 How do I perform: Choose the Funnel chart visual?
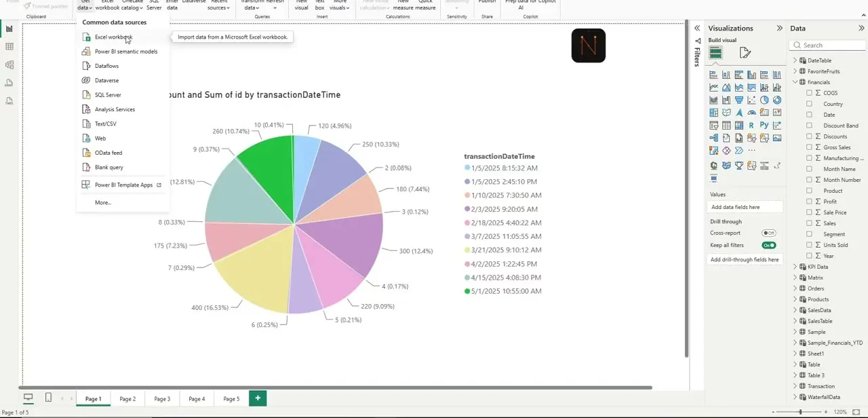pyautogui.click(x=739, y=100)
